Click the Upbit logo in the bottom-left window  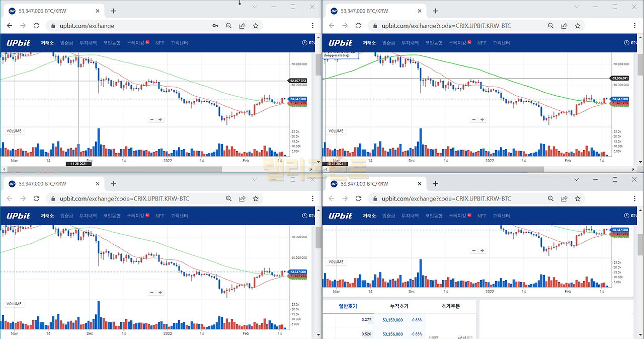[x=18, y=216]
